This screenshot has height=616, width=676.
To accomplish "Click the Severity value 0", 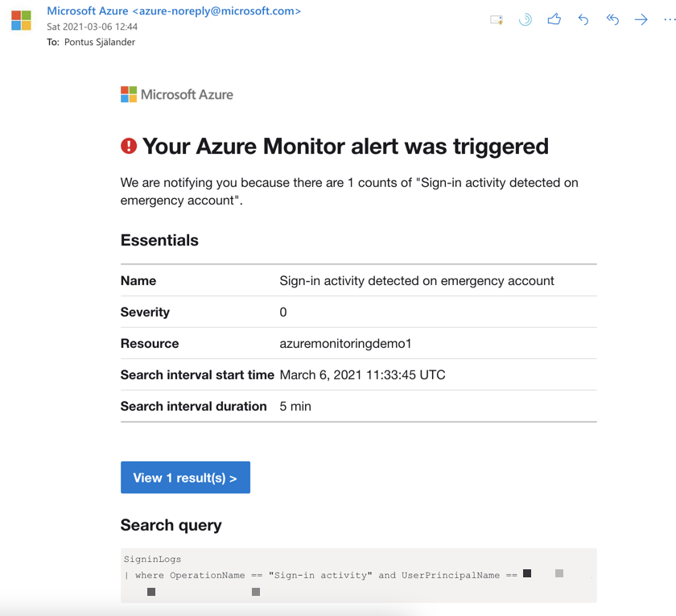I will (x=283, y=312).
